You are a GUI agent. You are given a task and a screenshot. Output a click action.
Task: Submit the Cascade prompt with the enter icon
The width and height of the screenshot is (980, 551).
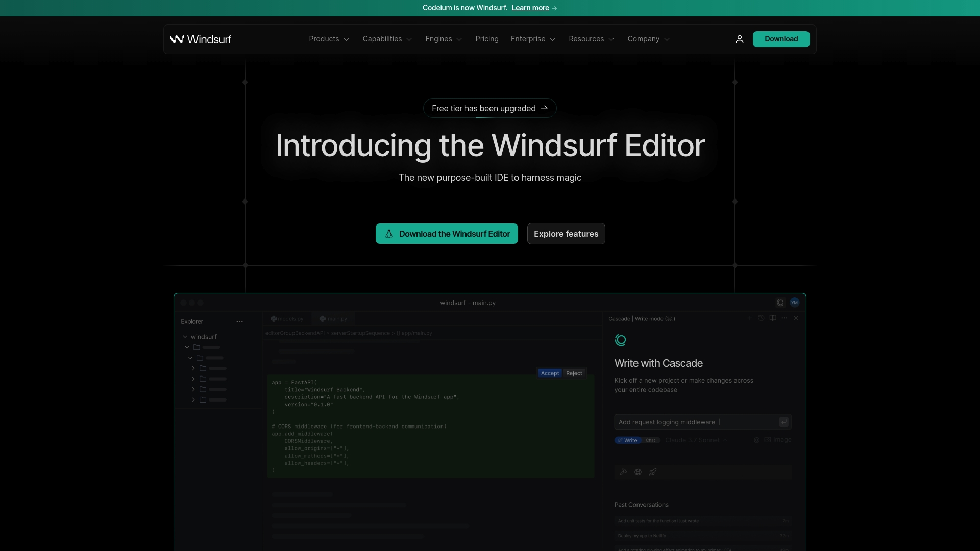[x=784, y=422]
